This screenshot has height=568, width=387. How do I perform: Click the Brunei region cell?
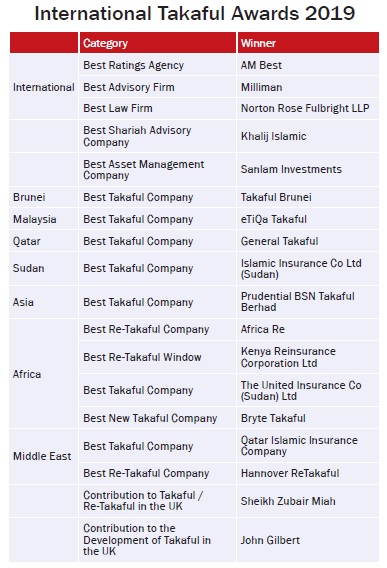[x=43, y=197]
